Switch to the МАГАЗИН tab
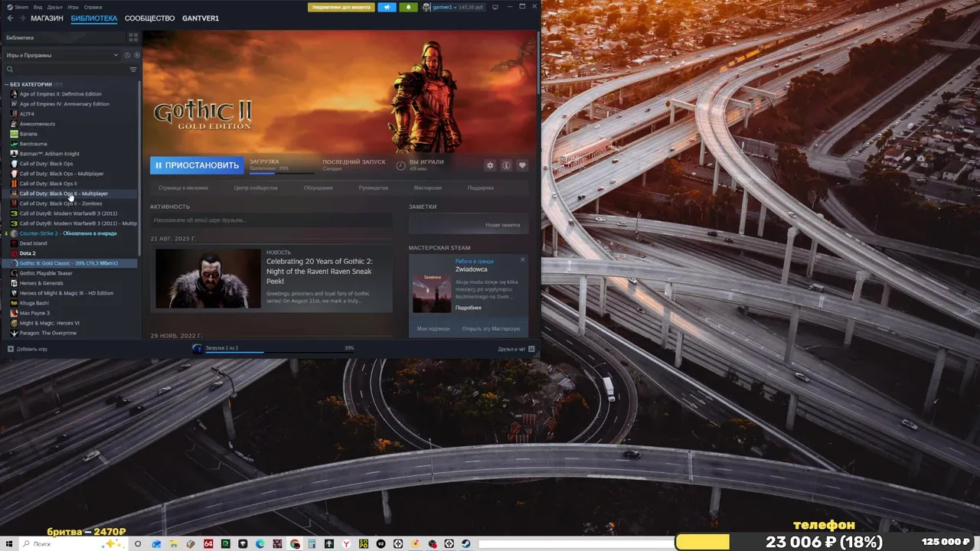Screen dimensions: 980x551 tap(47, 18)
